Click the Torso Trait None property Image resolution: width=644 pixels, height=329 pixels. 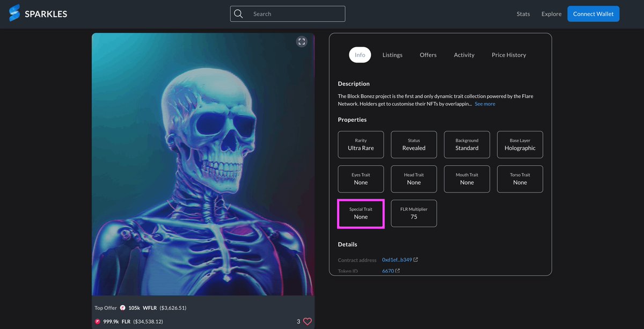click(x=520, y=179)
